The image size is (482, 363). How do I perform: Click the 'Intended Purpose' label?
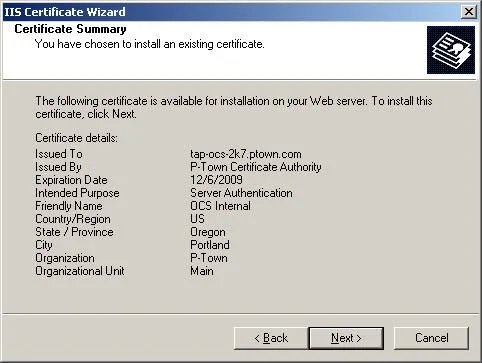[77, 193]
